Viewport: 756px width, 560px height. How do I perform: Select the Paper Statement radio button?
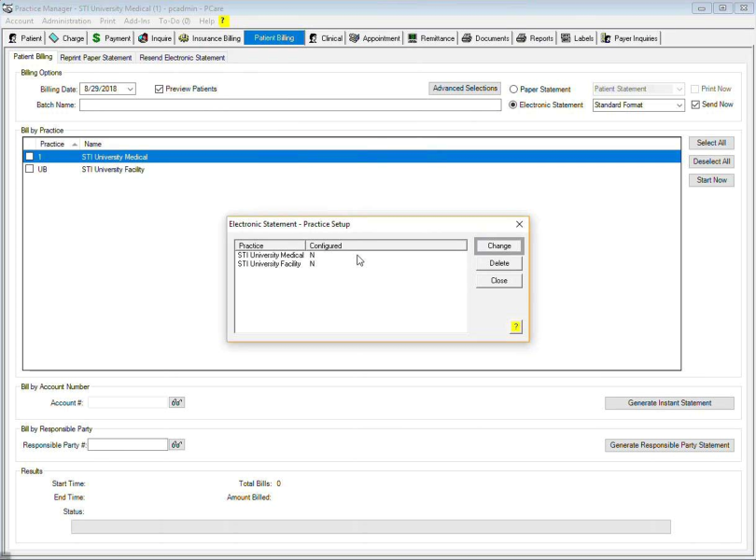[513, 90]
